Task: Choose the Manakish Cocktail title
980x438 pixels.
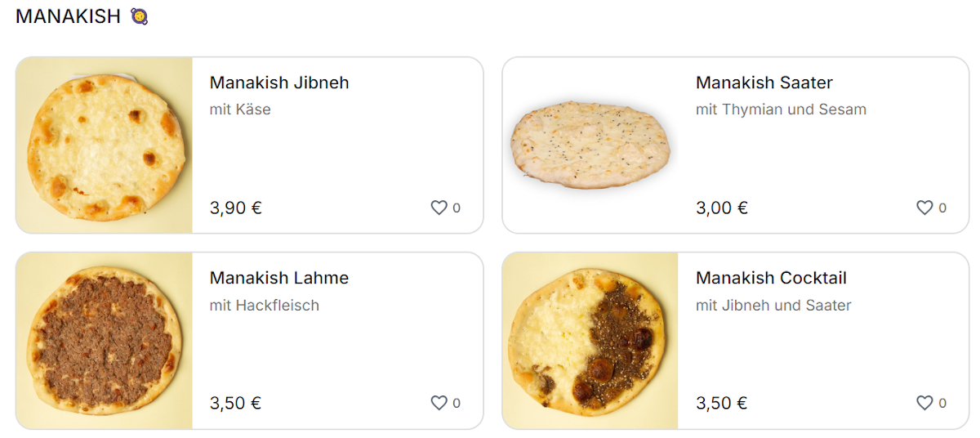Action: [771, 278]
